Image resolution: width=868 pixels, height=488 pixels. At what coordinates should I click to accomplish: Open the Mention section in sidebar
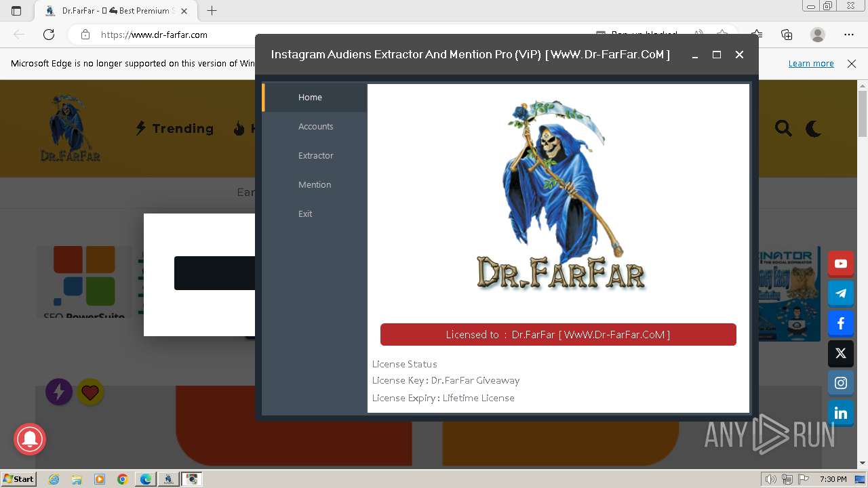point(315,185)
